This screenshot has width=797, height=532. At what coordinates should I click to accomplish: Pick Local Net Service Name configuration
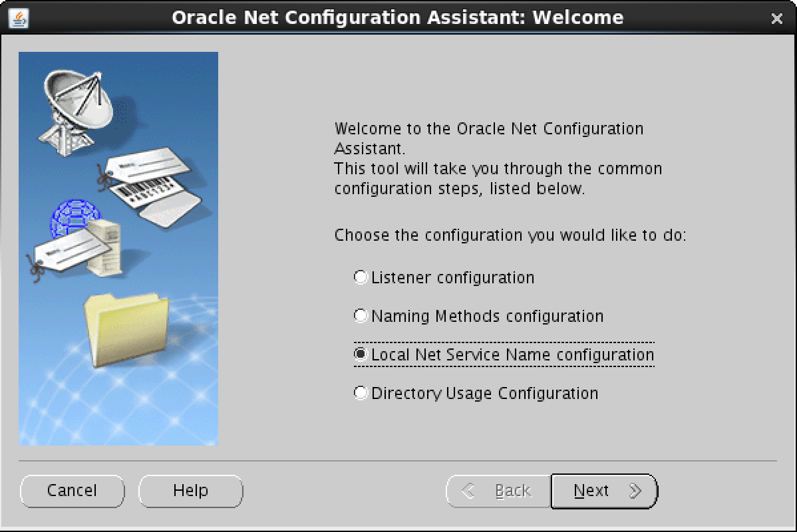coord(361,354)
